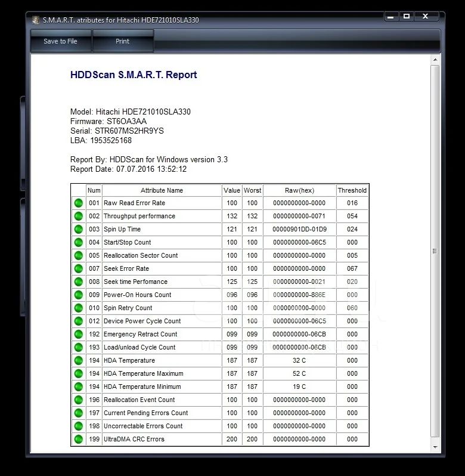Click the Num column header
This screenshot has height=476, width=465.
94,190
